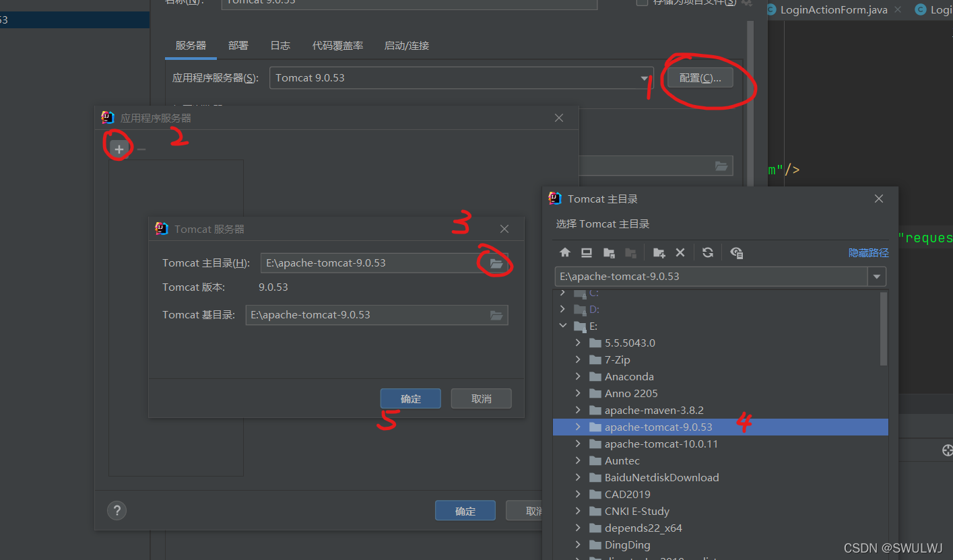953x560 pixels.
Task: Switch to the 启动/连接 tab
Action: click(406, 46)
